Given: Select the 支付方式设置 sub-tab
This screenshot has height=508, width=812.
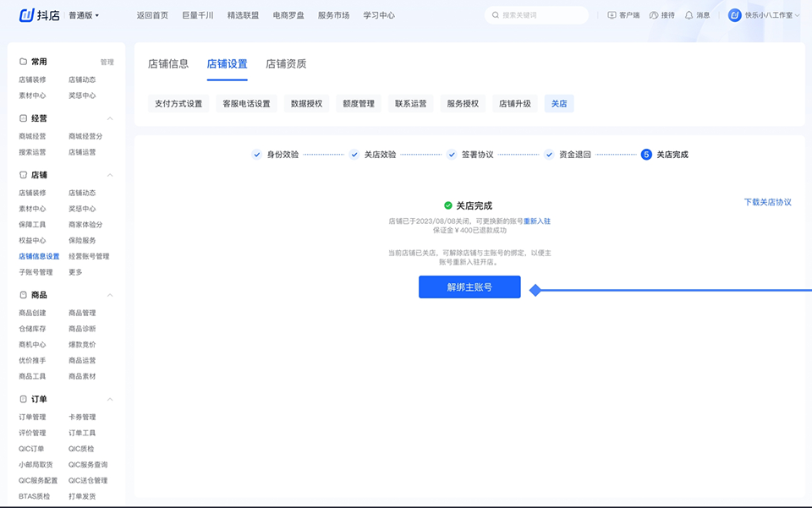Looking at the screenshot, I should (x=178, y=104).
